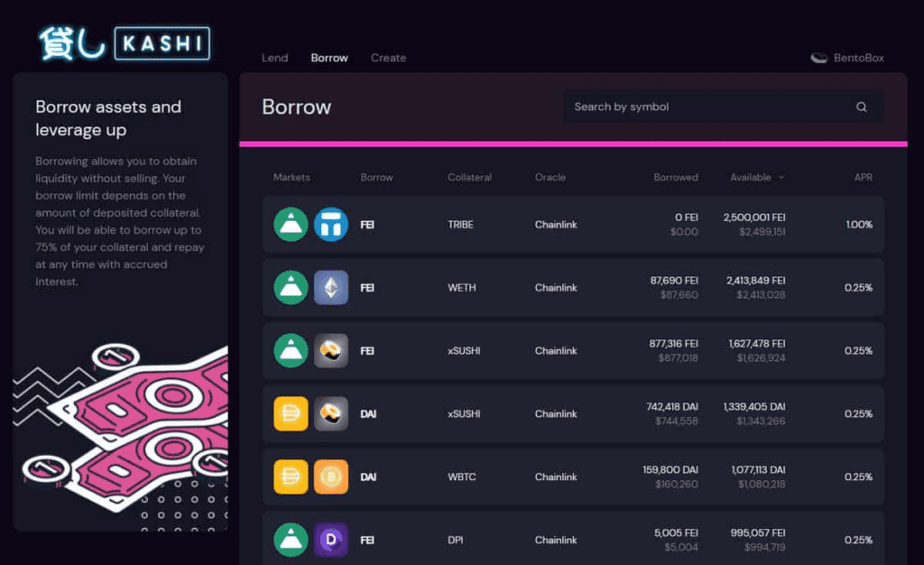Click Chainlink oracle in WBTC row
The width and height of the screenshot is (924, 565).
click(x=556, y=477)
